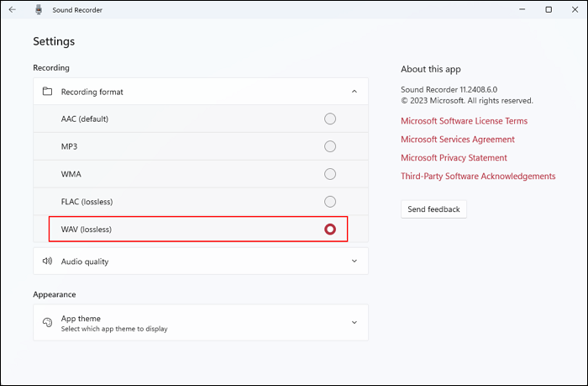Select the AAC (default) radio button
The height and width of the screenshot is (386, 588).
[330, 119]
